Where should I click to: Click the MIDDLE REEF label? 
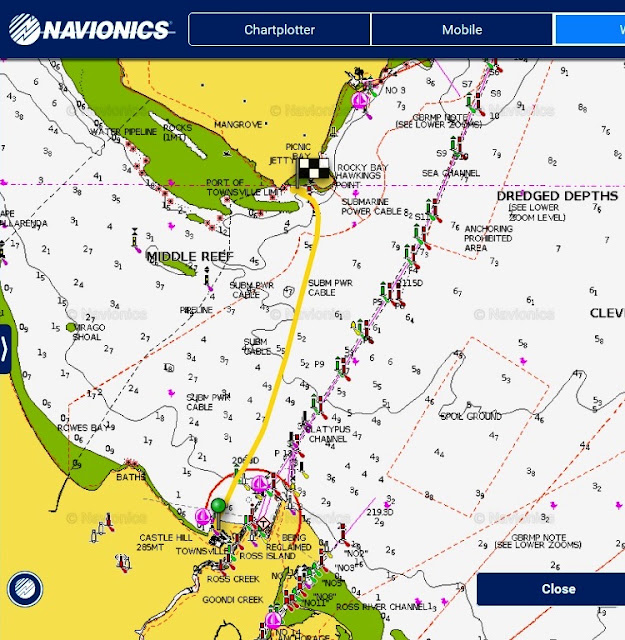tap(190, 257)
